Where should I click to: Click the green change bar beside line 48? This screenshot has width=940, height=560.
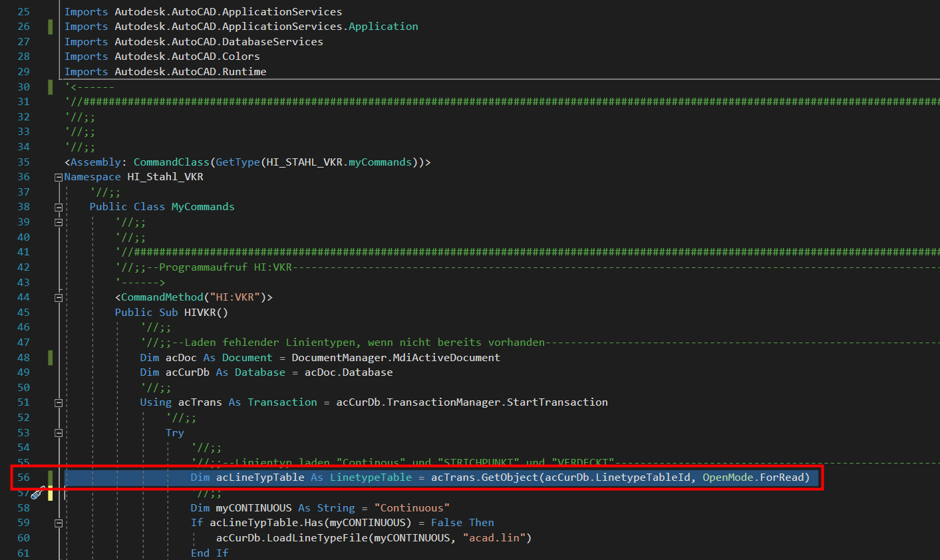[x=50, y=357]
